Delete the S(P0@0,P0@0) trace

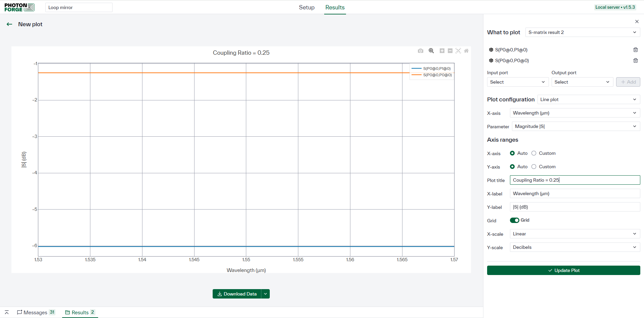click(x=636, y=60)
